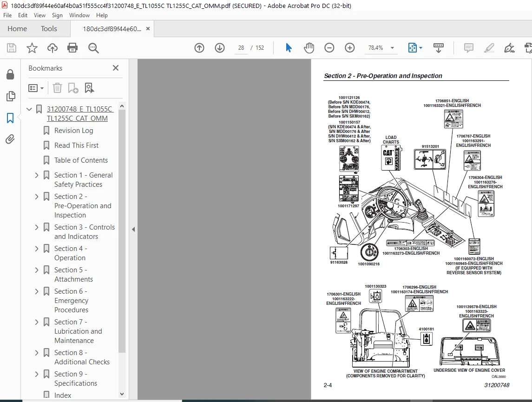
Task: Open the Edit menu
Action: click(x=23, y=15)
